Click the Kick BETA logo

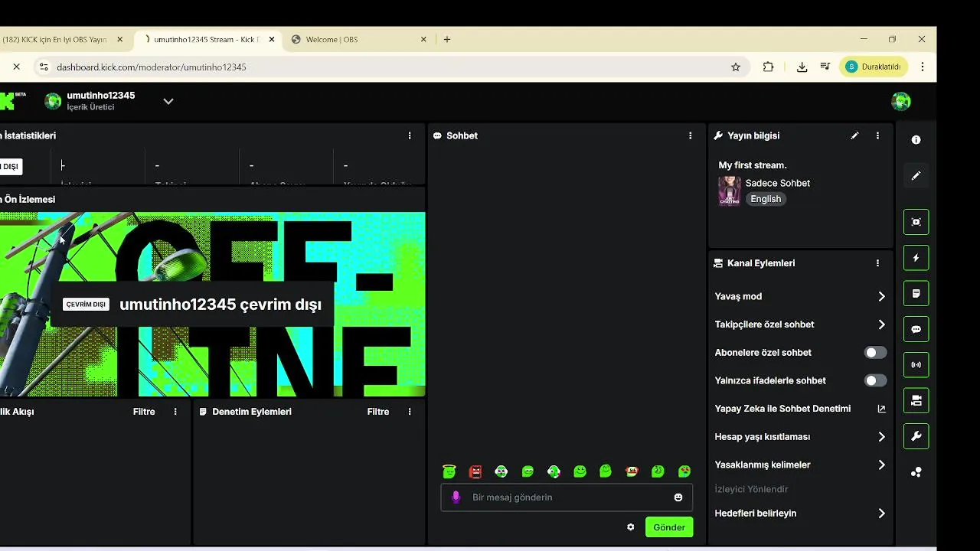pos(12,100)
